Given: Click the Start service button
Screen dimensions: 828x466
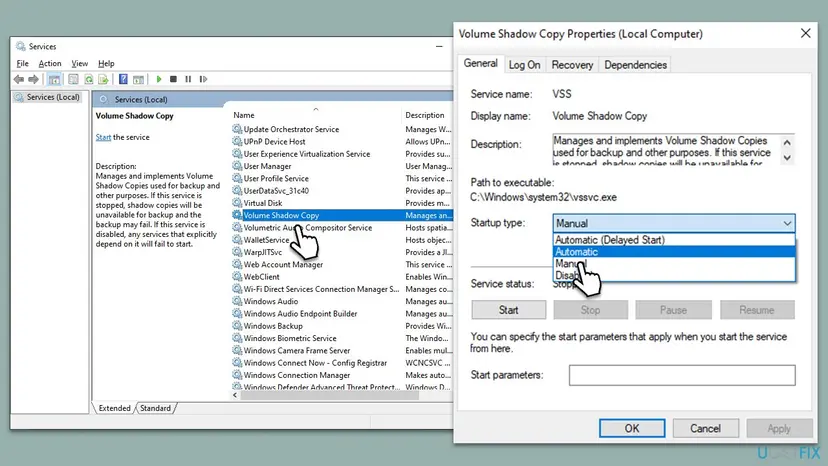Looking at the screenshot, I should coord(509,310).
